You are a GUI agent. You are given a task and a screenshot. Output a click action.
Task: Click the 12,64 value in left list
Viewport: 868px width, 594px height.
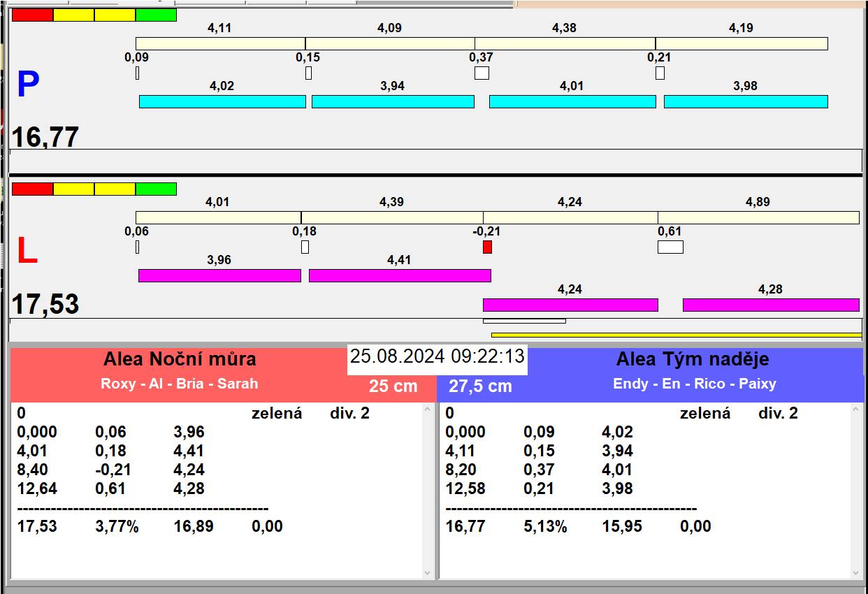(37, 488)
